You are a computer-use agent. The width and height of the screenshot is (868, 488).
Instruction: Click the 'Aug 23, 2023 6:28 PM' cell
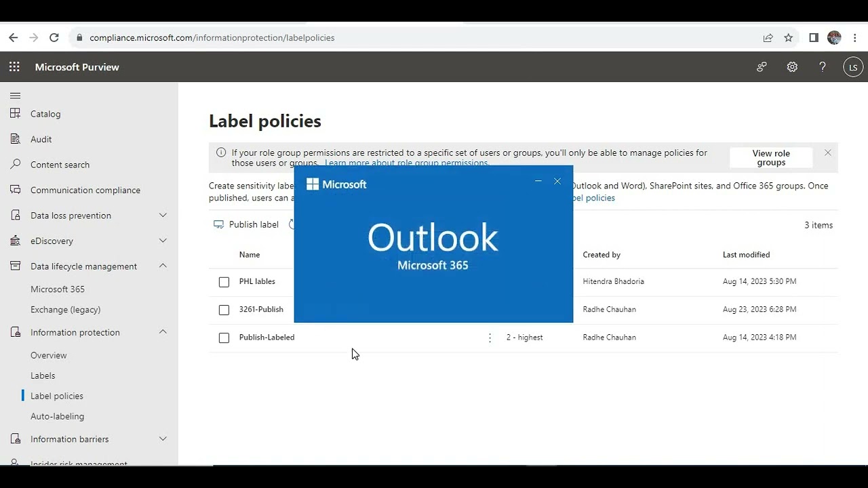coord(759,309)
